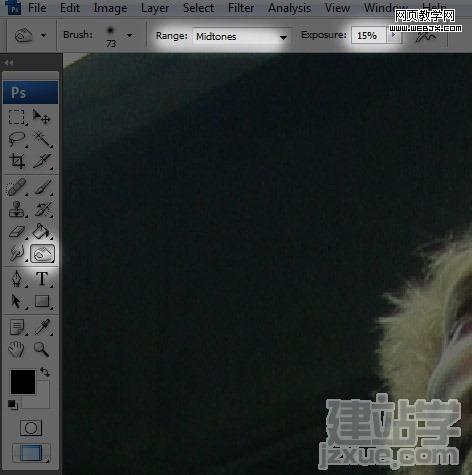The width and height of the screenshot is (472, 475).
Task: Open the tool preset picker dropdown
Action: [44, 35]
